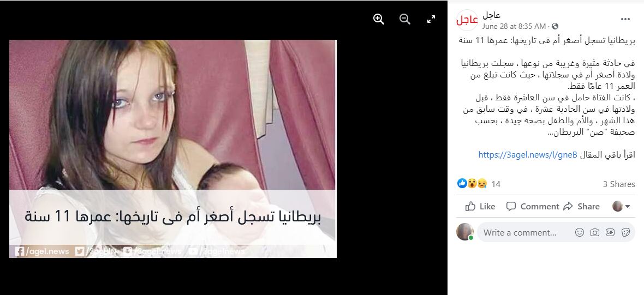644x295 pixels.
Task: Click the main post photo
Action: pos(173,149)
